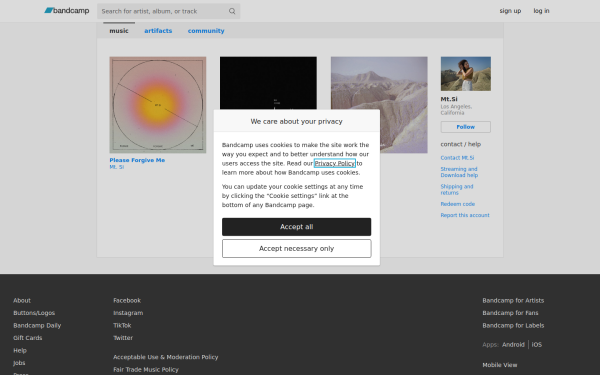Accept all cookies
Image resolution: width=600 pixels, height=375 pixels.
297,227
